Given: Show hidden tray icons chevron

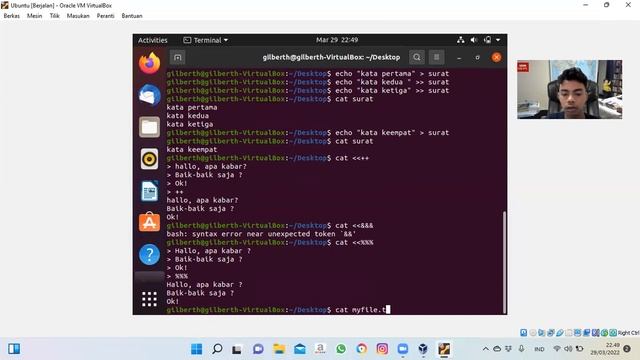Looking at the screenshot, I should (485, 349).
